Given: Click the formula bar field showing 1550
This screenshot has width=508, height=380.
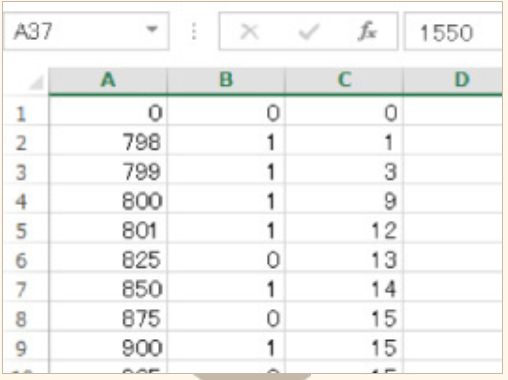Looking at the screenshot, I should click(453, 32).
